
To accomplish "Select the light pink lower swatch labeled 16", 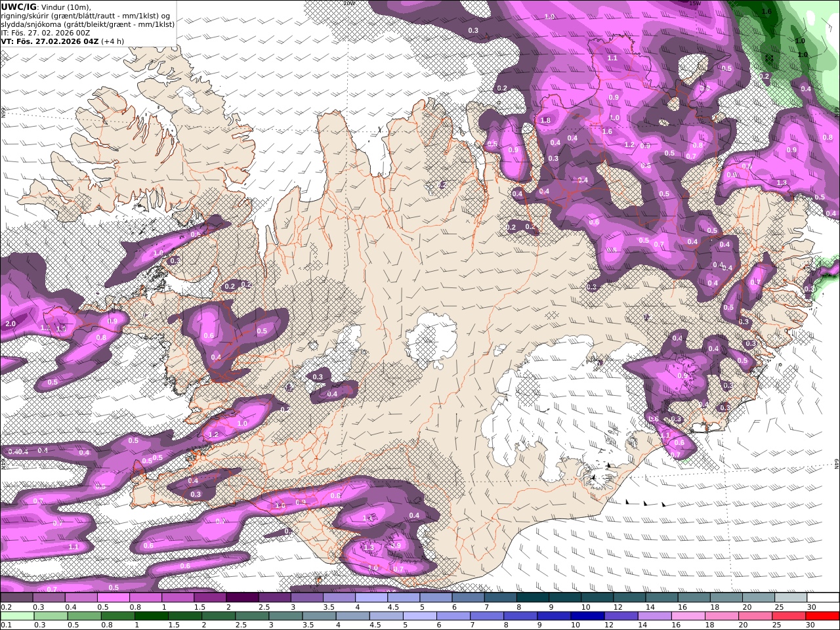I will [688, 616].
